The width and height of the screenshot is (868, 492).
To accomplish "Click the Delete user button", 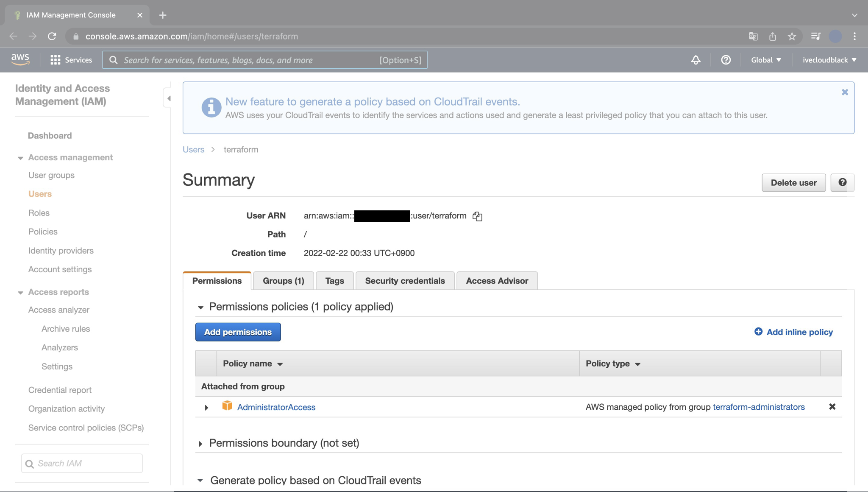I will coord(793,182).
